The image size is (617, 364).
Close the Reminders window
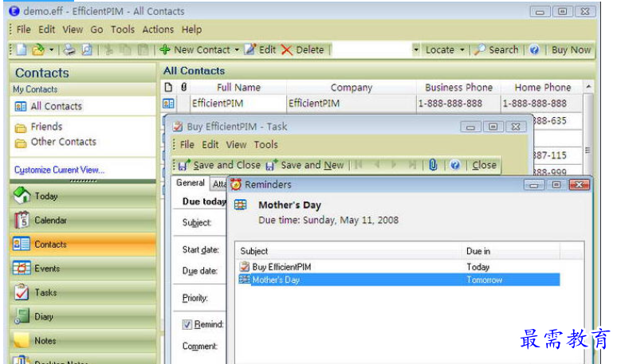[579, 184]
